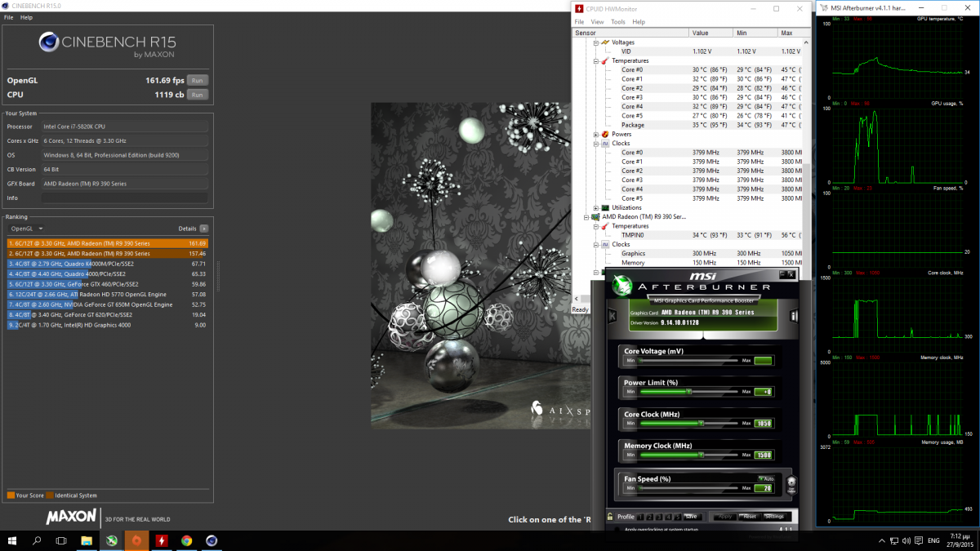This screenshot has width=980, height=551.
Task: Toggle the profile lock icon
Action: click(x=610, y=517)
